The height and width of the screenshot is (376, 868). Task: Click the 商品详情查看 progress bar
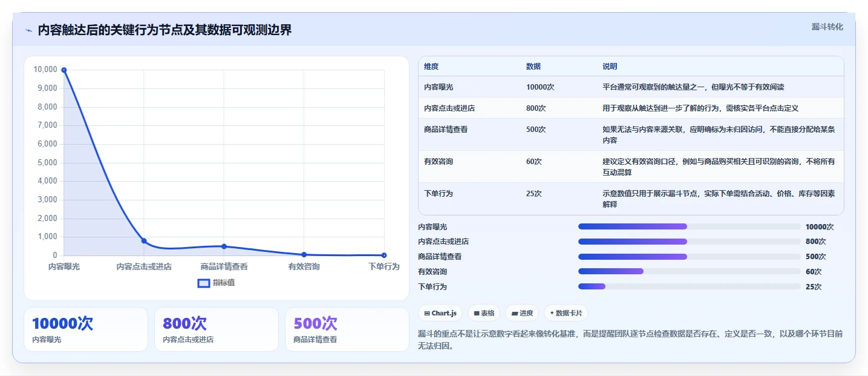[690, 257]
